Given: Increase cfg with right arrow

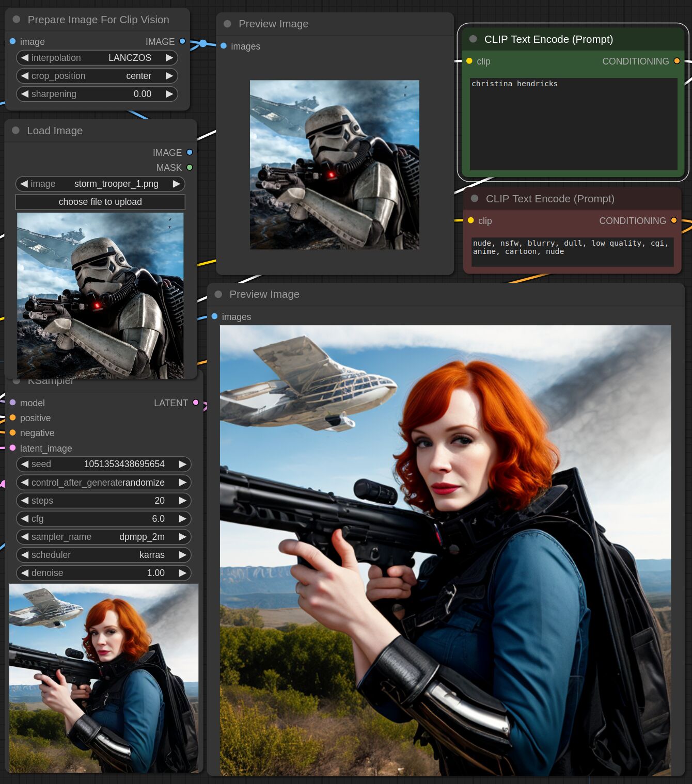Looking at the screenshot, I should point(183,519).
